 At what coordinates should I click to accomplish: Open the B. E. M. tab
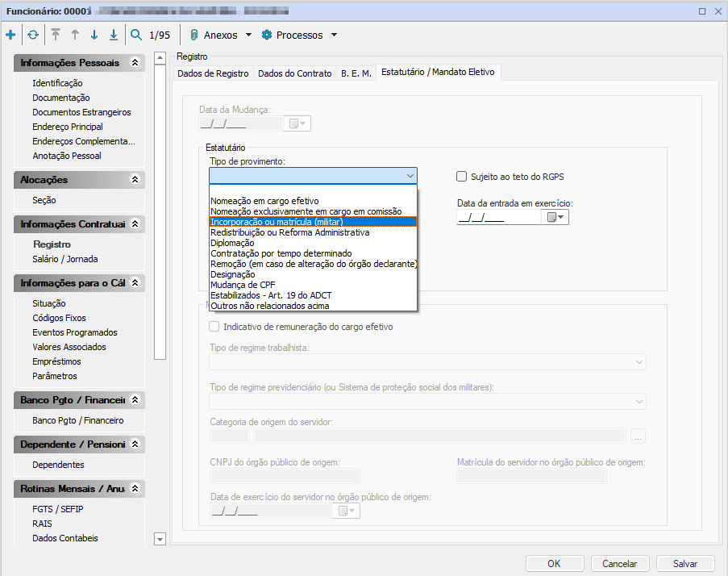pyautogui.click(x=356, y=73)
